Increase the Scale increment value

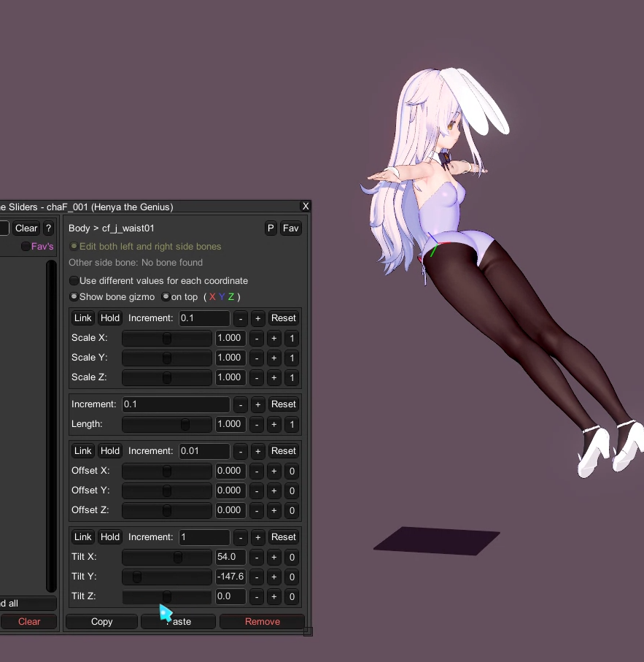(x=257, y=318)
